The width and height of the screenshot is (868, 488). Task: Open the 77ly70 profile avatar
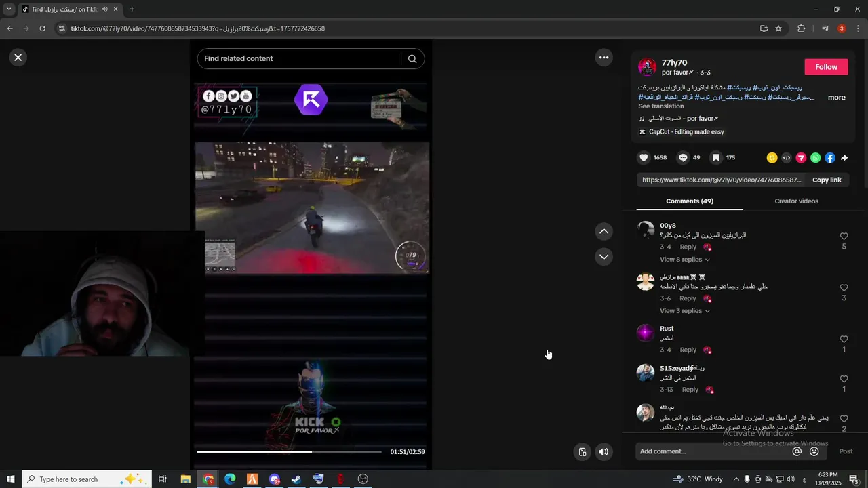(x=648, y=67)
